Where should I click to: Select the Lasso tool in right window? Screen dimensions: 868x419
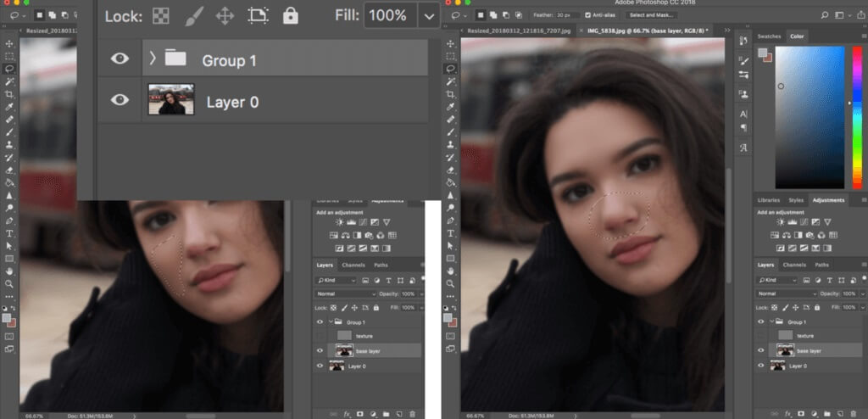click(x=451, y=69)
